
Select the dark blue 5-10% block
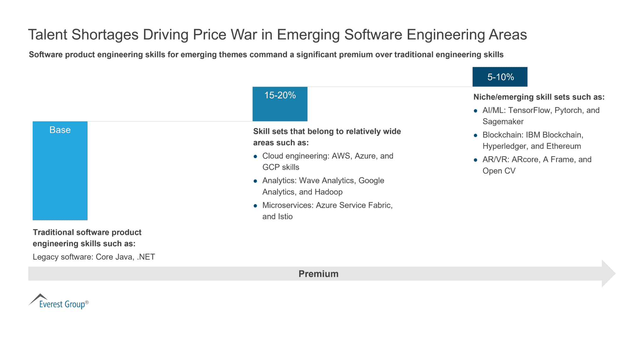(500, 77)
